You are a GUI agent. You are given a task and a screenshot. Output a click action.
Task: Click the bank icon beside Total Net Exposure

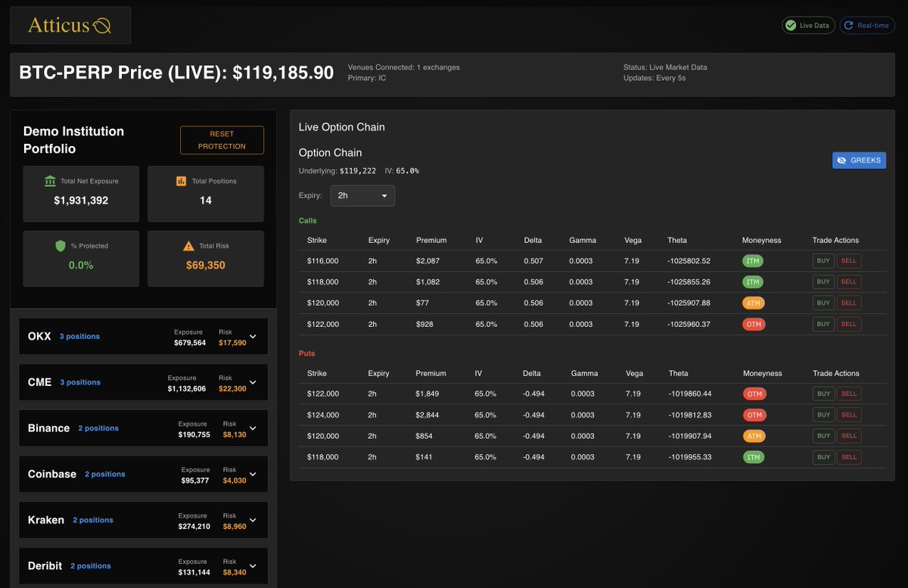(50, 181)
